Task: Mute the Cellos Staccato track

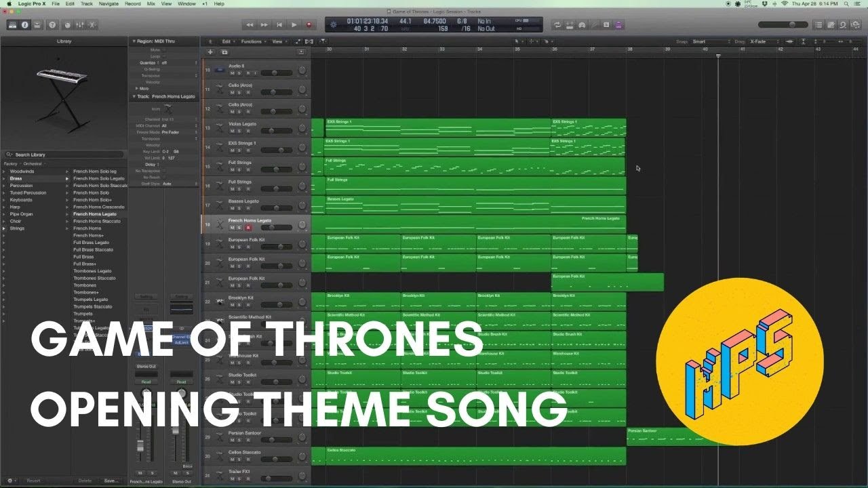Action: point(232,460)
